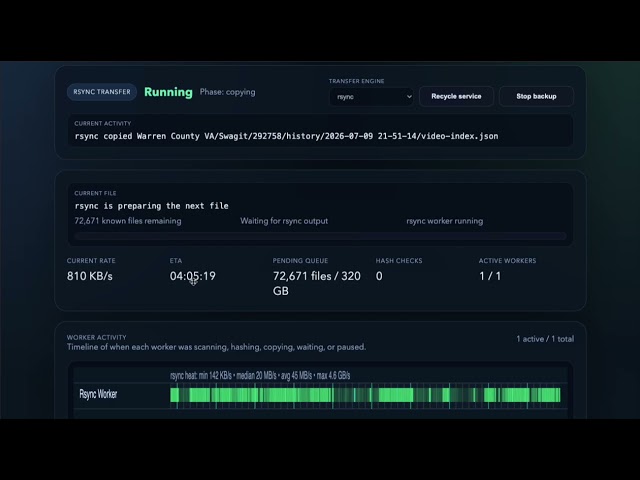Click the Waiting for rsync output status
Image resolution: width=640 pixels, height=480 pixels.
click(284, 221)
